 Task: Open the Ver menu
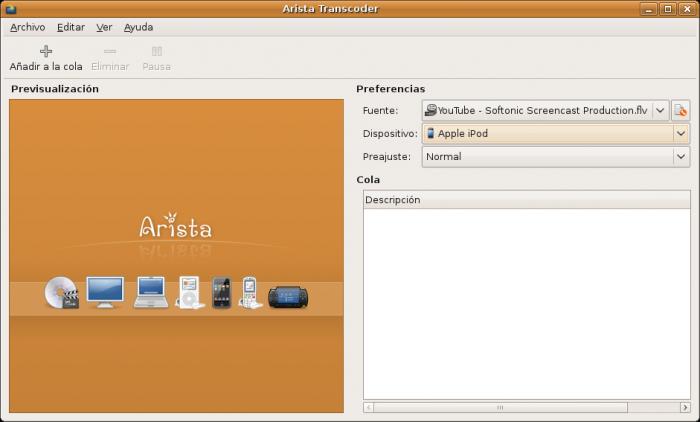coord(104,27)
